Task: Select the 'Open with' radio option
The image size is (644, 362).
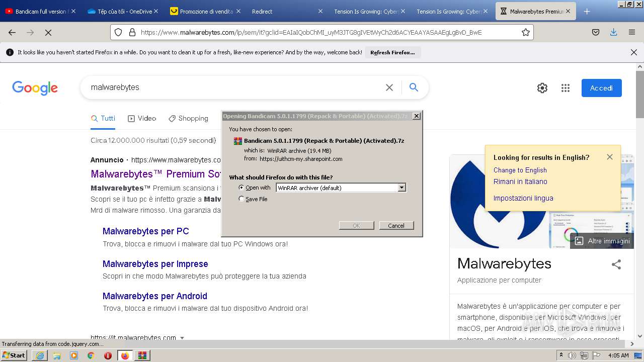Action: (242, 188)
